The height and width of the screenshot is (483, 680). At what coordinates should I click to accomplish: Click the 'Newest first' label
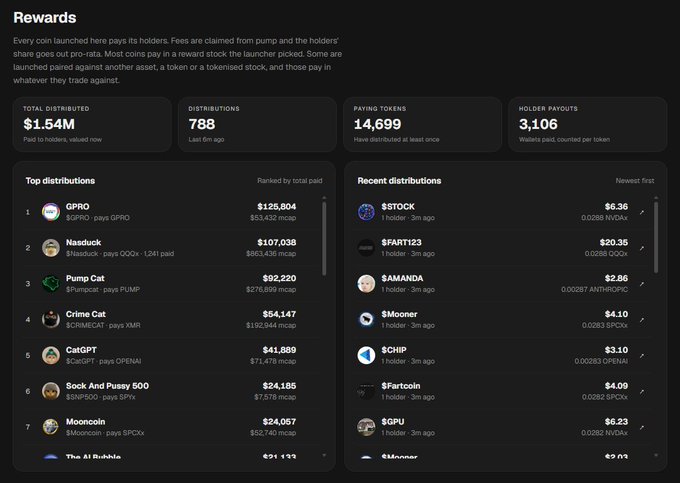pyautogui.click(x=635, y=180)
